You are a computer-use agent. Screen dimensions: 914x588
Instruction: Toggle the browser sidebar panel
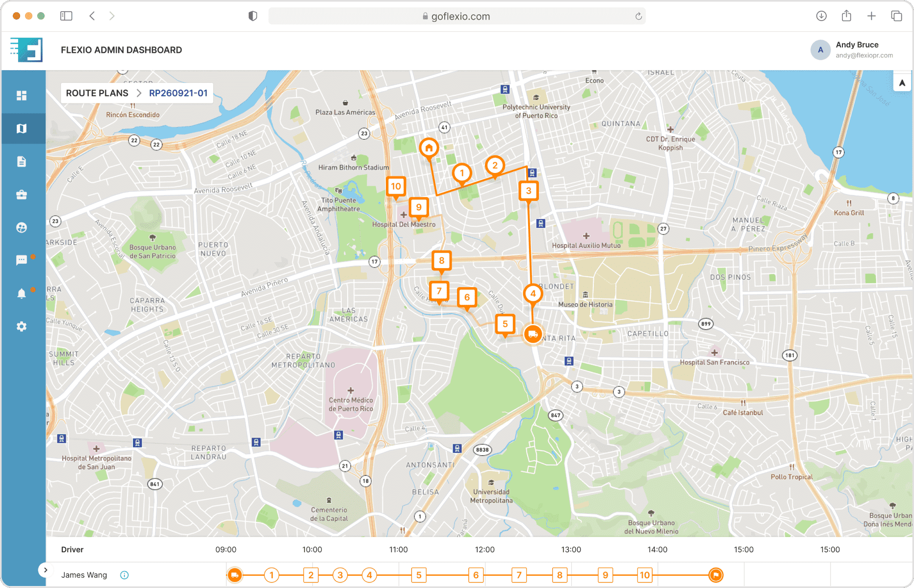point(66,16)
